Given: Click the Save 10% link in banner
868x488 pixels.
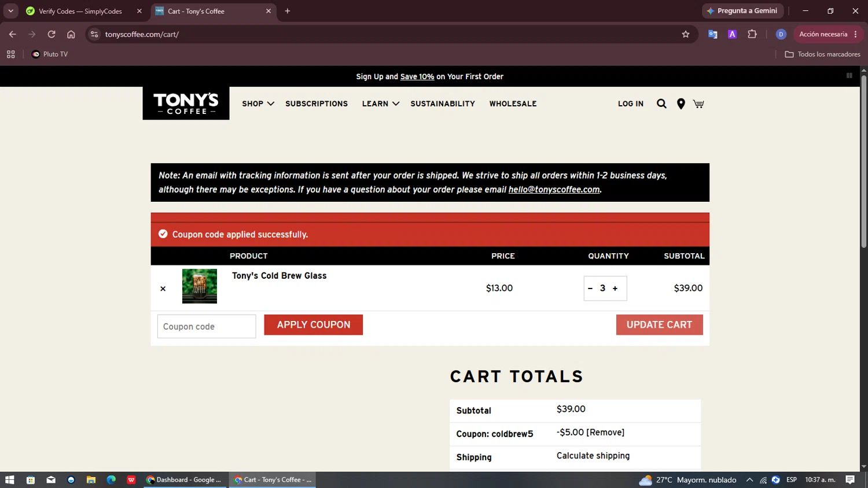Looking at the screenshot, I should pos(417,76).
